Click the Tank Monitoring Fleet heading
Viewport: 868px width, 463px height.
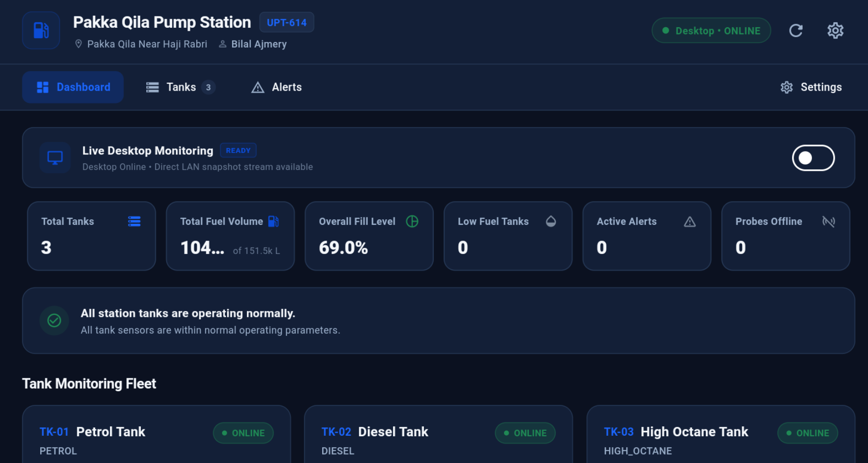(x=89, y=384)
